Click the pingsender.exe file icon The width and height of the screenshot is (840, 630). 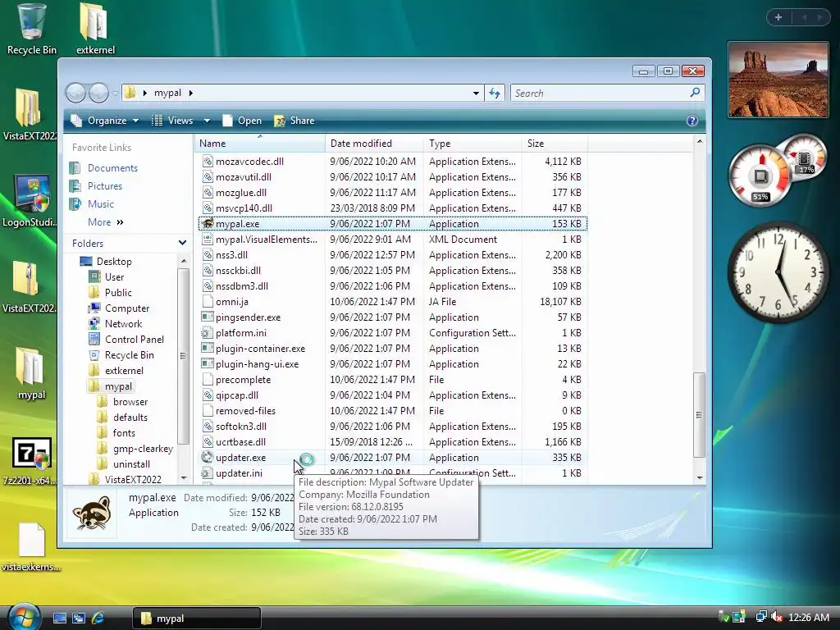208,317
